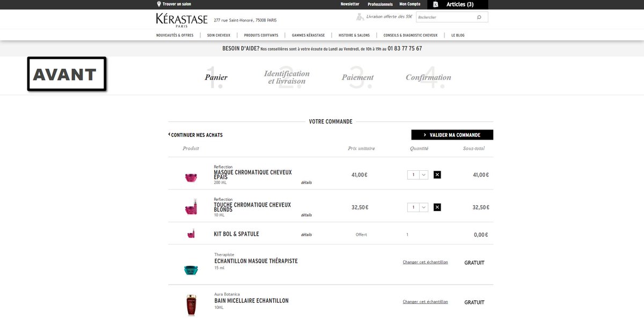
Task: Open Newsletter link in top bar
Action: point(350,4)
